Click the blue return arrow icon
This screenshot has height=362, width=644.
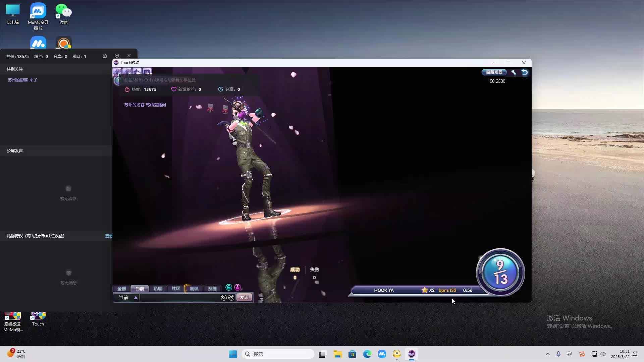pyautogui.click(x=525, y=72)
